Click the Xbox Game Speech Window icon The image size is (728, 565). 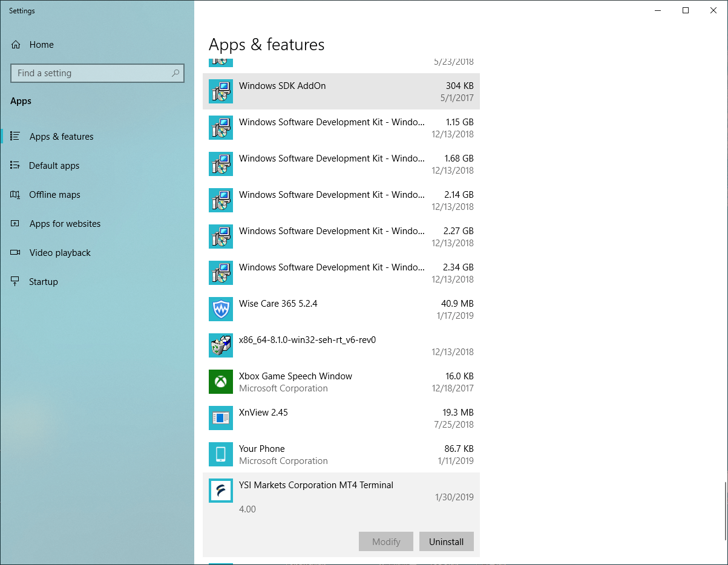[221, 382]
